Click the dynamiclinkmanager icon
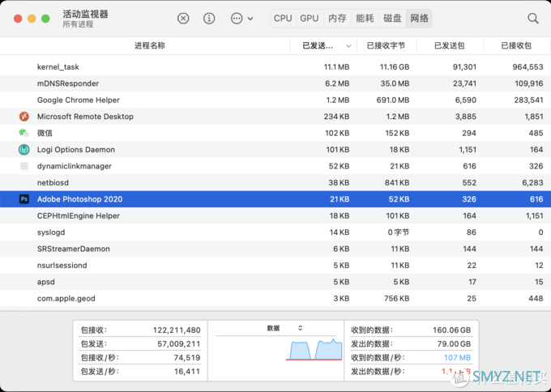Image resolution: width=551 pixels, height=392 pixels. pos(23,166)
